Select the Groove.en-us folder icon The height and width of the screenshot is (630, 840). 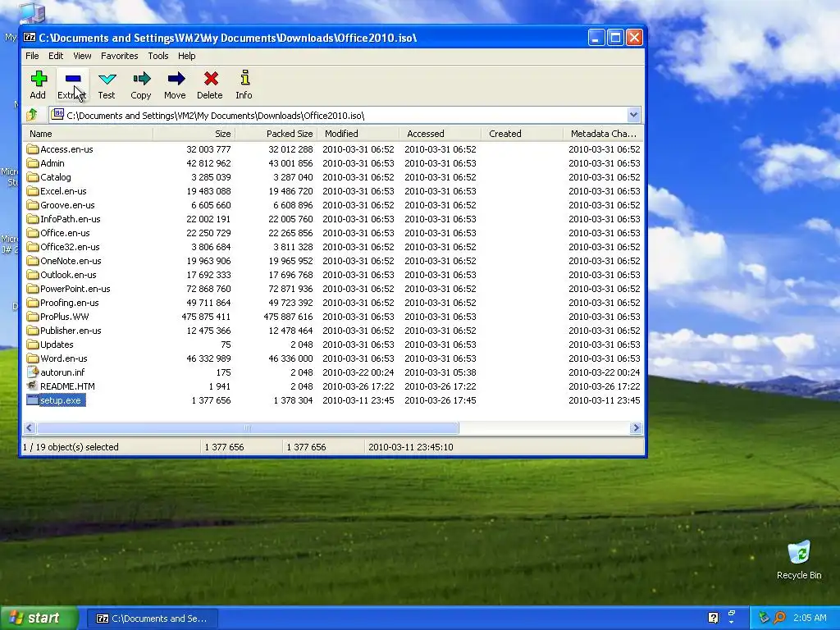point(33,204)
